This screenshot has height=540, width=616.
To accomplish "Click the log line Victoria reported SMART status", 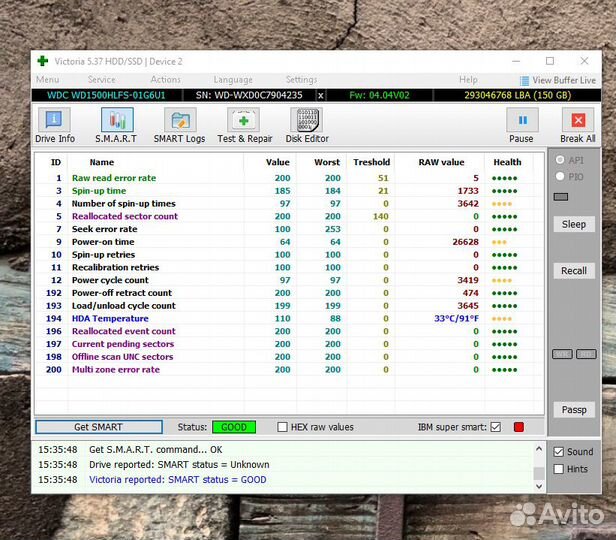I will (178, 480).
